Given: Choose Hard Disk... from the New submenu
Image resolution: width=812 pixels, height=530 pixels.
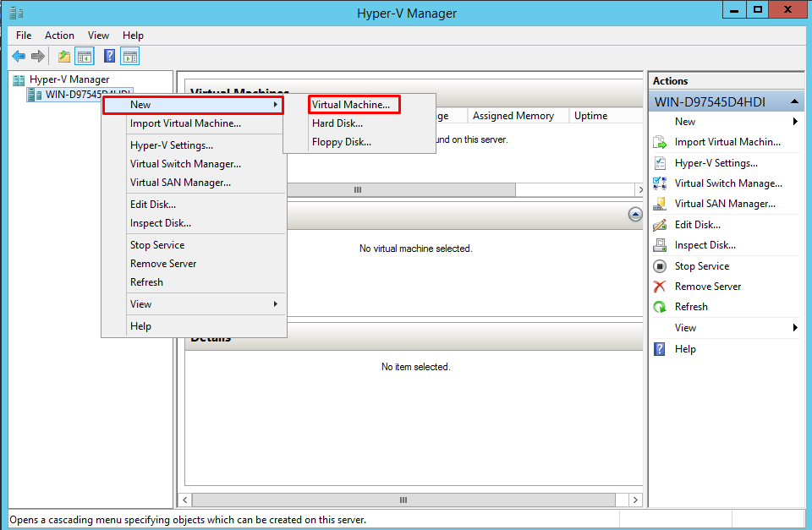Looking at the screenshot, I should [x=360, y=123].
